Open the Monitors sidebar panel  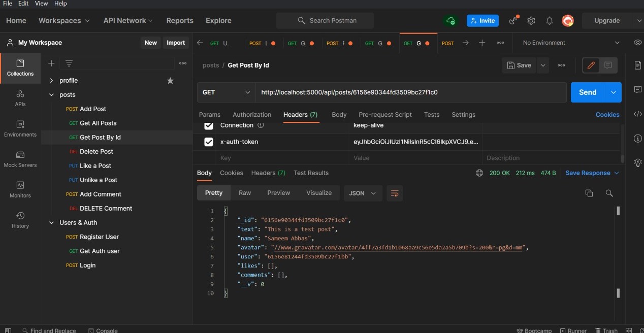click(x=20, y=190)
